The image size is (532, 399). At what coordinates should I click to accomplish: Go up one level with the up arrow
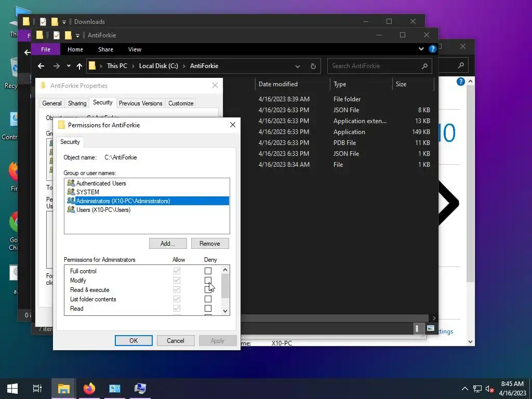coord(79,66)
